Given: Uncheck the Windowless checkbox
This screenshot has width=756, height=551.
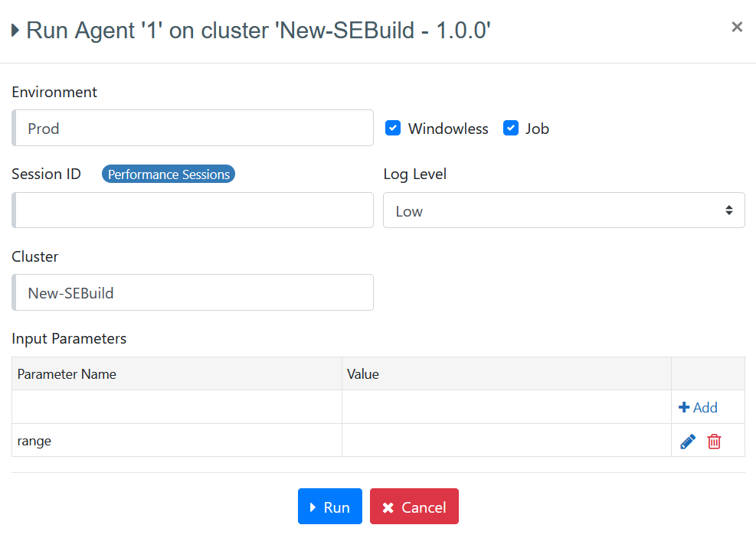Looking at the screenshot, I should [393, 128].
